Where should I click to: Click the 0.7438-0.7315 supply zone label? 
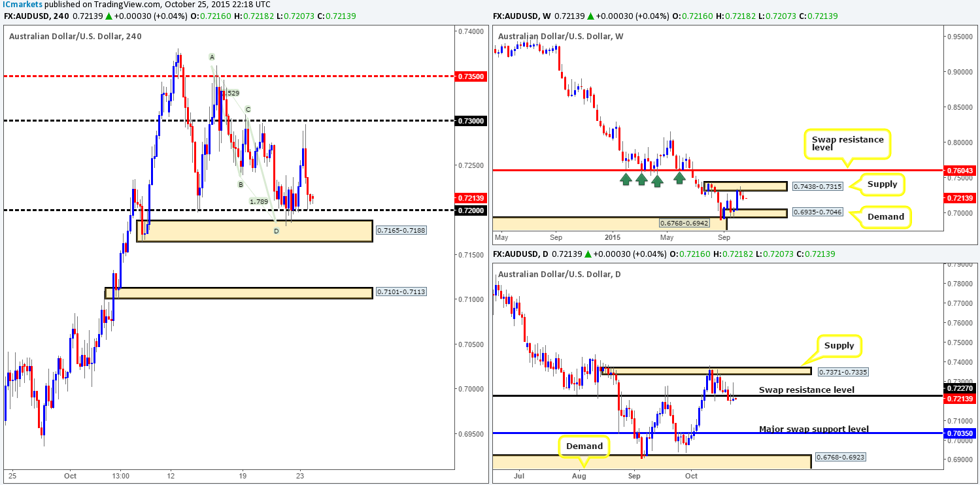coord(817,186)
